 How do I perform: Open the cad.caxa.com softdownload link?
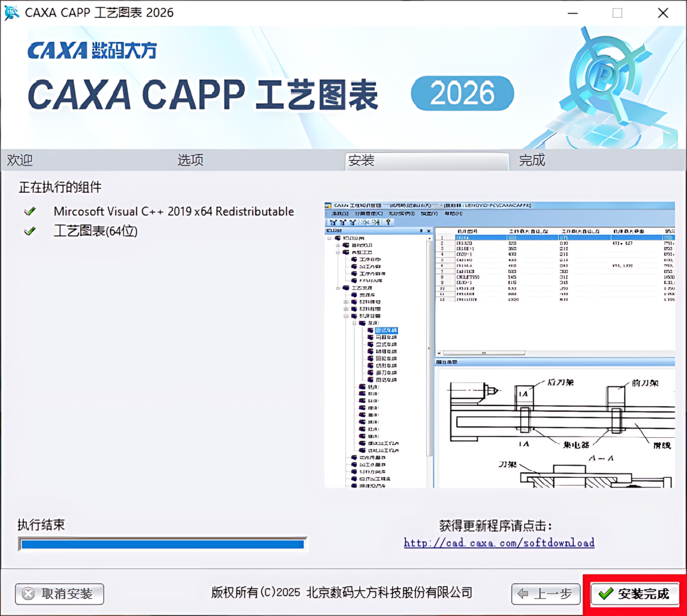[x=499, y=543]
